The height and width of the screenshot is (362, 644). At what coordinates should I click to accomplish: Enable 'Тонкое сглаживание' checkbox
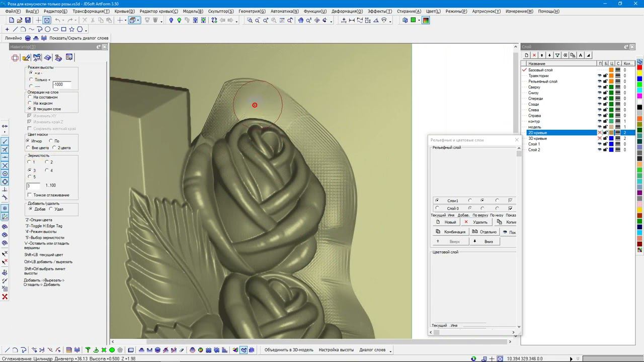(30, 195)
